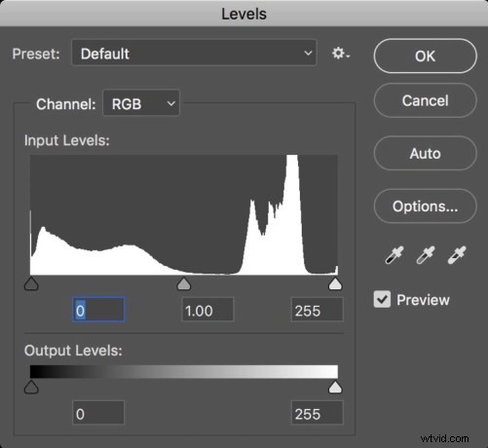Click the output black slider handle

click(x=31, y=388)
